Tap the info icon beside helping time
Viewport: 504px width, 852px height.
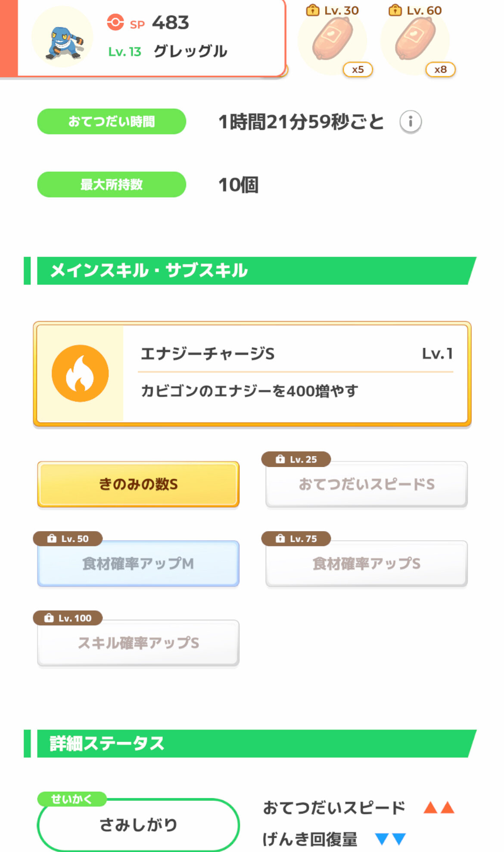coord(410,122)
